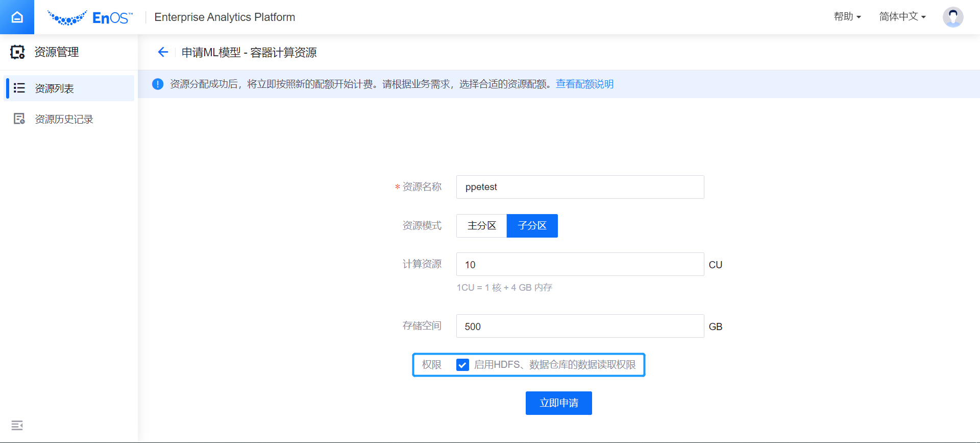Click the 1CU = 1 核 + 4 GB 内存 hint

pos(504,288)
